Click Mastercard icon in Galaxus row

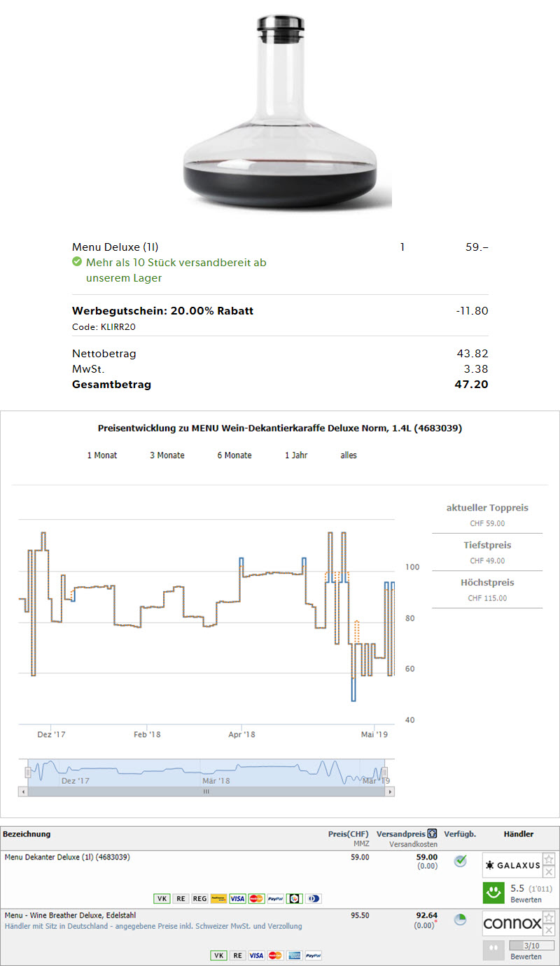256,898
